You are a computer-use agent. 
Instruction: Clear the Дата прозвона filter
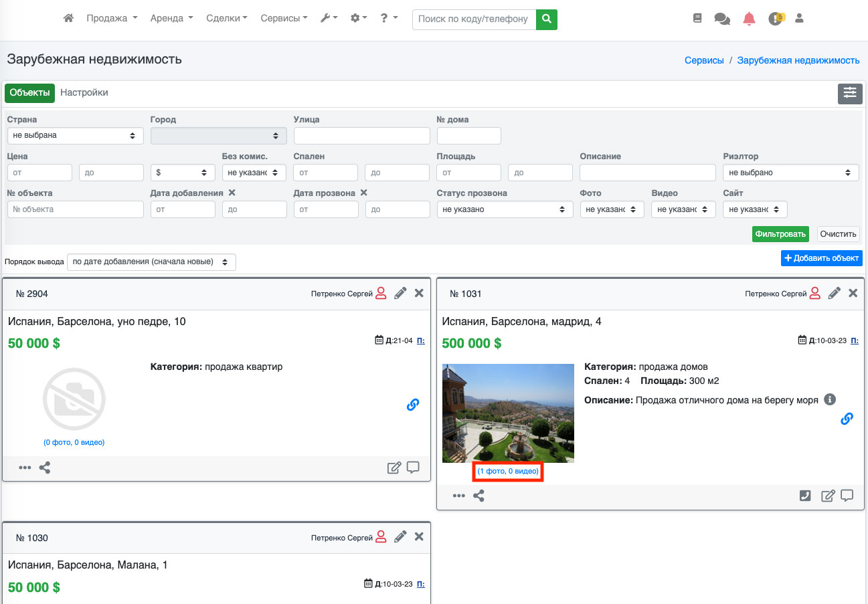coord(364,193)
